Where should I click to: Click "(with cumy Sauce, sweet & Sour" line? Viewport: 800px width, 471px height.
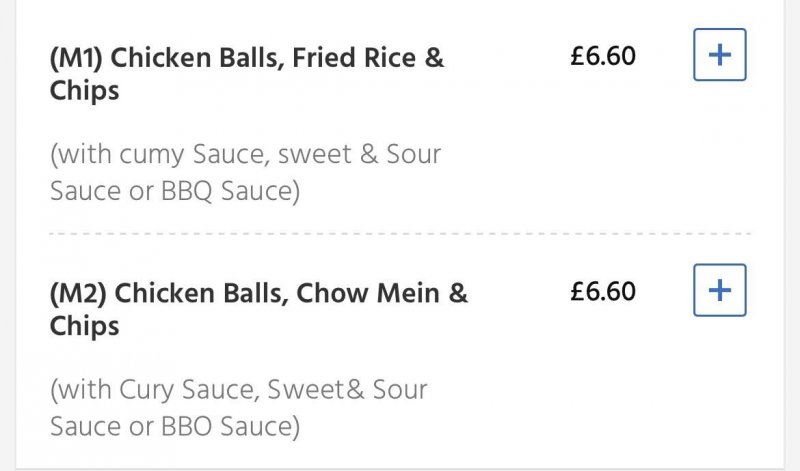245,155
